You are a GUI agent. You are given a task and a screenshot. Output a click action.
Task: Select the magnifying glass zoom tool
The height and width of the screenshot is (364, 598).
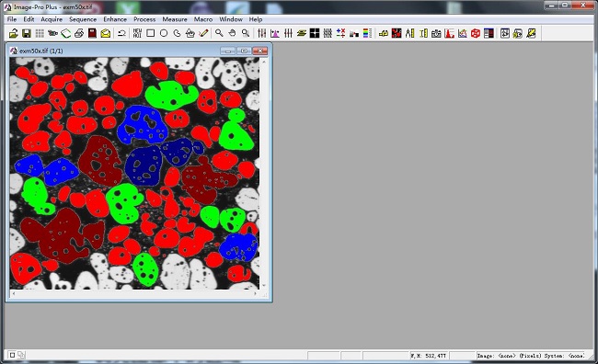[x=219, y=33]
